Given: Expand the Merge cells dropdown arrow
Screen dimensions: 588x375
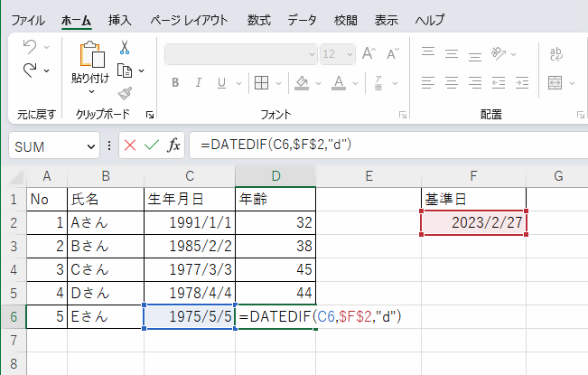Looking at the screenshot, I should click(572, 83).
